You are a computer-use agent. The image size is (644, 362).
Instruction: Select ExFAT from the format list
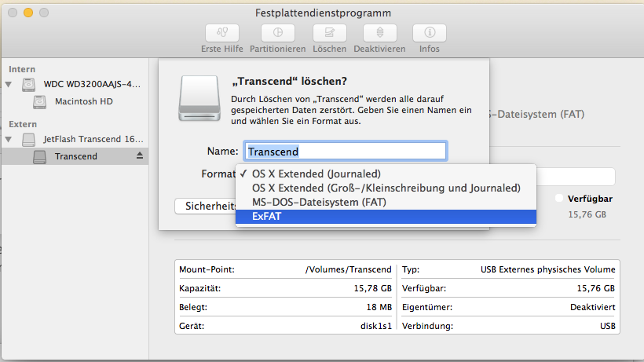pos(266,216)
